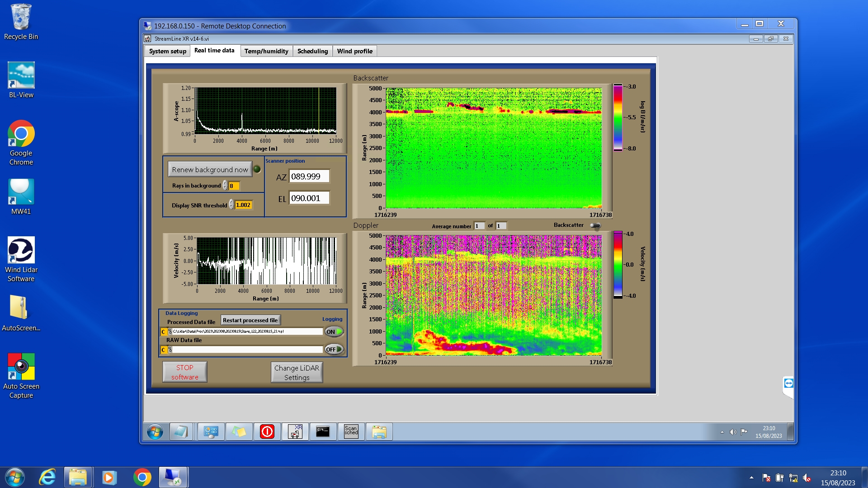Open the remote command prompt icon
The image size is (868, 488).
coord(323,432)
